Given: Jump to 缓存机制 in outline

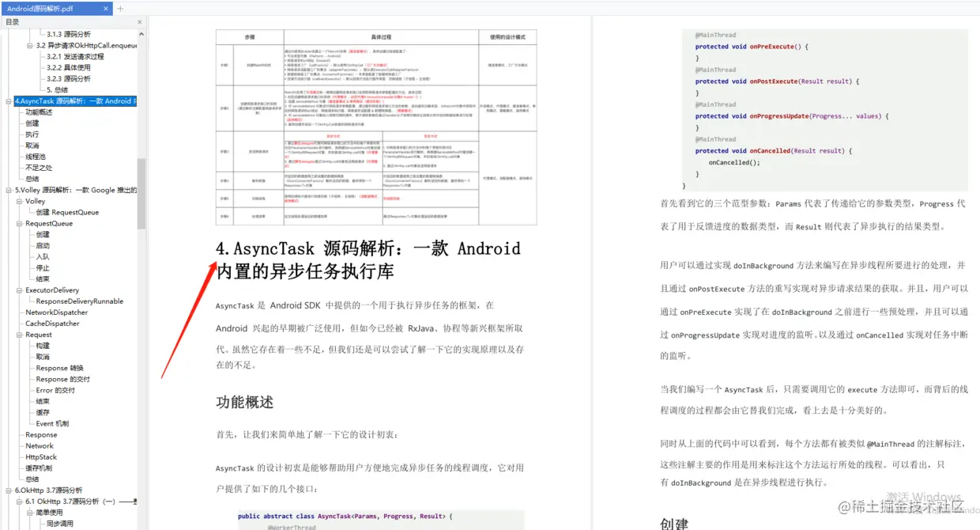Looking at the screenshot, I should tap(39, 468).
